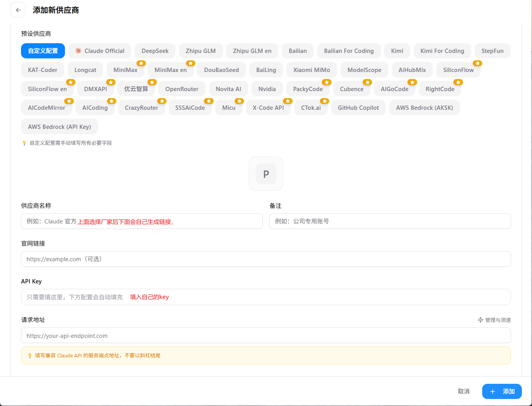Select the X-Code API preset
This screenshot has width=532, height=406.
coord(268,108)
